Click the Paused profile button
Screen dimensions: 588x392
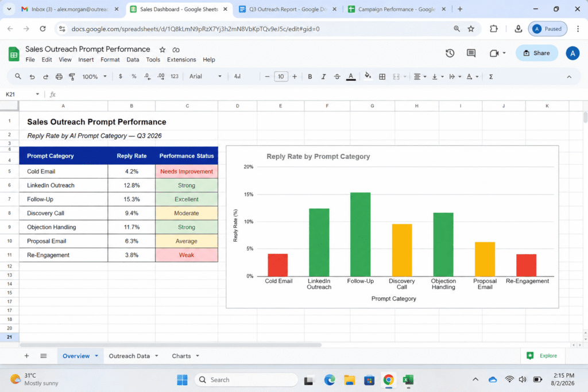click(x=547, y=29)
